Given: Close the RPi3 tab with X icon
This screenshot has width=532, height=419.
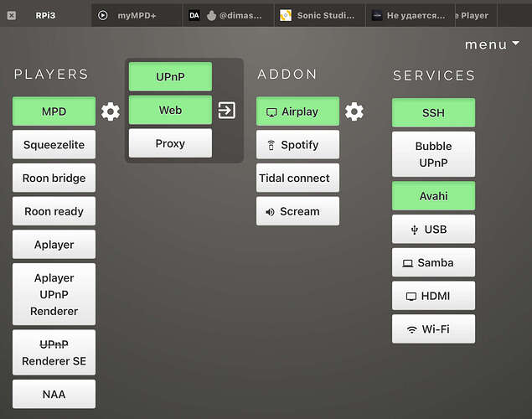Looking at the screenshot, I should [x=12, y=15].
